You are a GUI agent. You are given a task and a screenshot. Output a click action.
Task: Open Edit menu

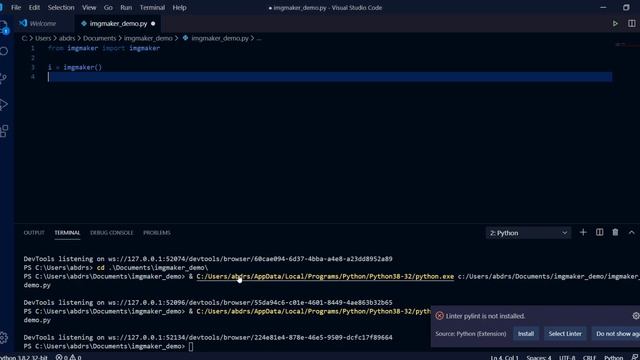pos(34,7)
